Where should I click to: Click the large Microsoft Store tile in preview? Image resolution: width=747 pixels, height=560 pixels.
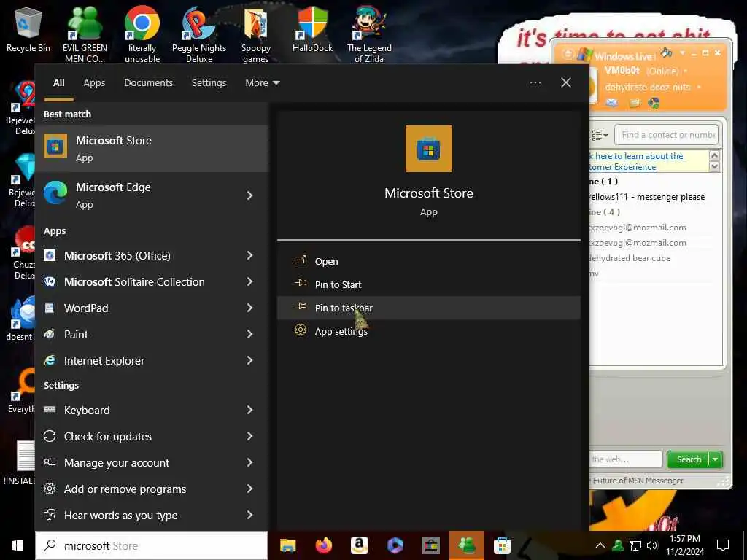(429, 149)
